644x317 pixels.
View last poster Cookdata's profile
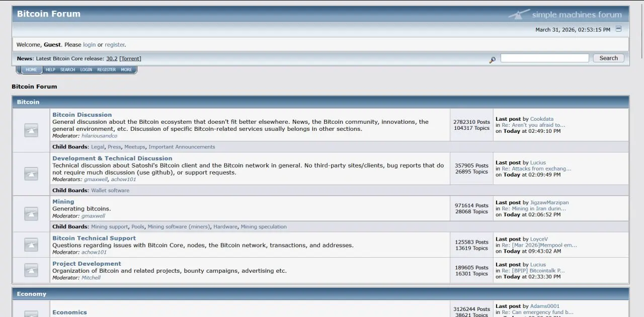click(542, 119)
